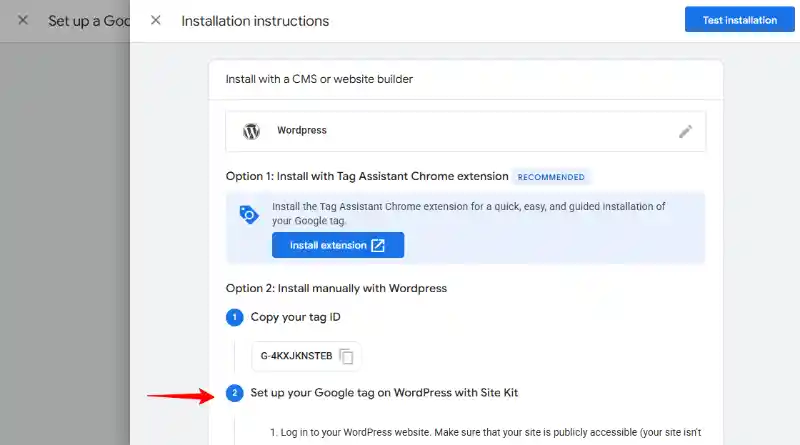Click the 'Installation instructions' panel title
This screenshot has height=445, width=800.
(x=255, y=21)
